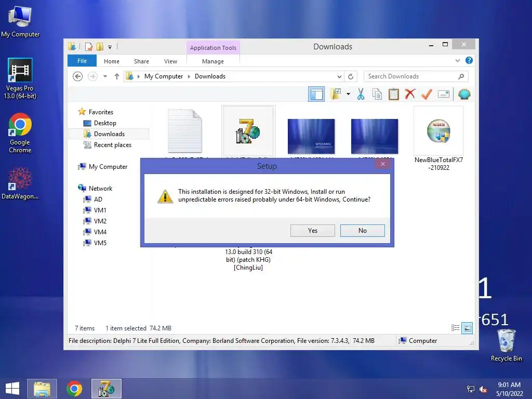Open the Windows Start button
This screenshot has width=532, height=399.
click(12, 389)
